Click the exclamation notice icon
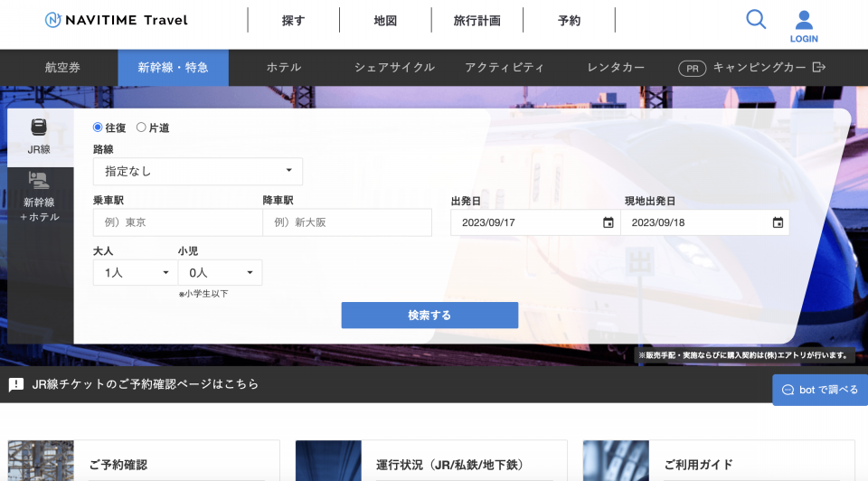This screenshot has height=481, width=868. point(16,384)
